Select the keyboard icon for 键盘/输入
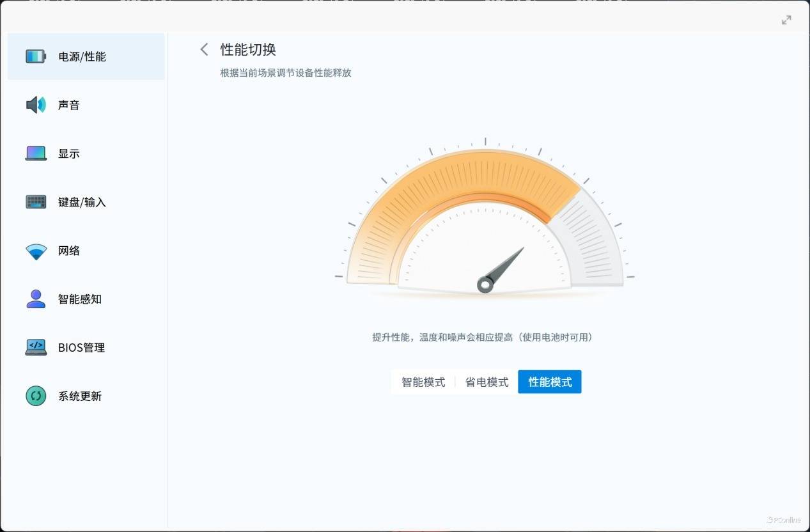 (x=36, y=202)
